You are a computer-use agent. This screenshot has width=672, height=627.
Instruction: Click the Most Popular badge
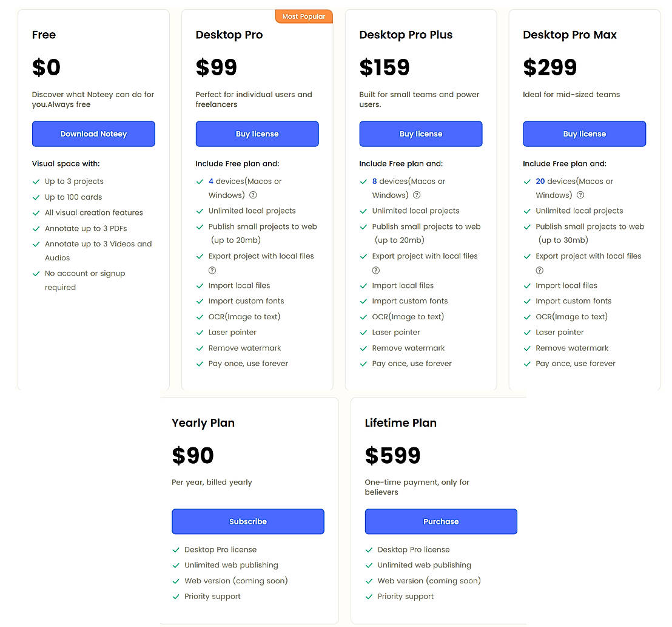coord(304,16)
